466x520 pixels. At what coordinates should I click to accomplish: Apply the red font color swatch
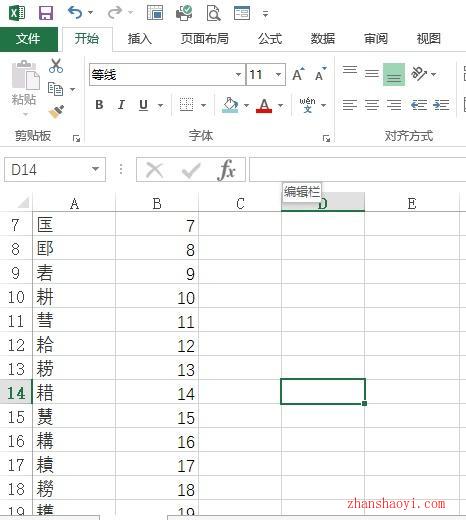264,105
